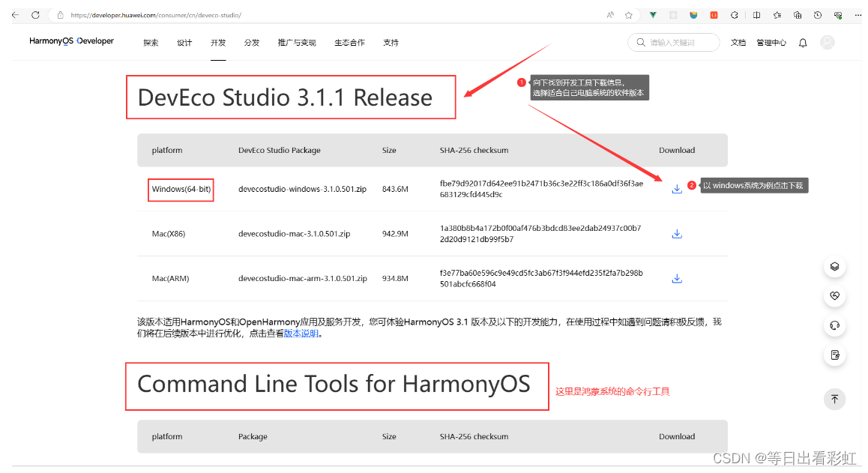Click the lock icon in address bar
The width and height of the screenshot is (868, 473).
pos(60,15)
